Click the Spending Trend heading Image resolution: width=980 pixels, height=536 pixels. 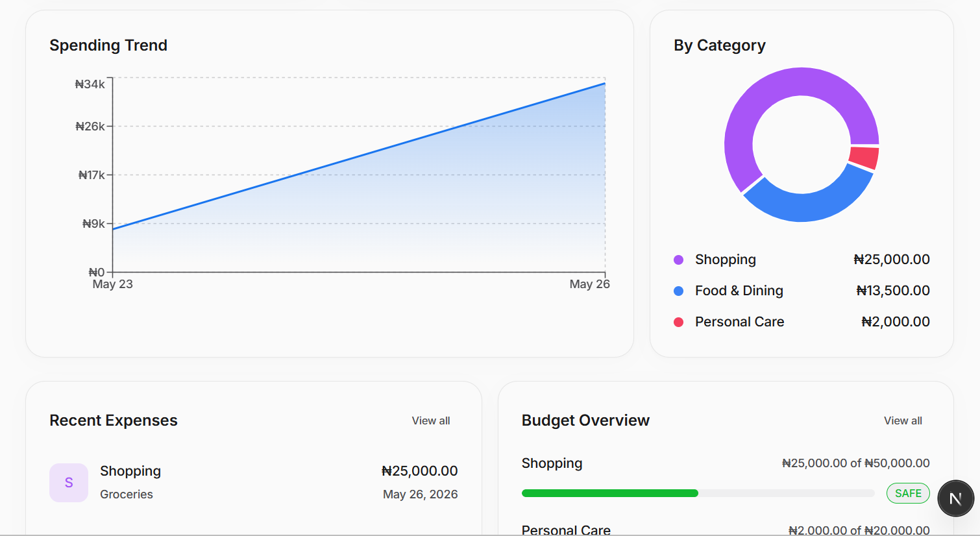(108, 45)
